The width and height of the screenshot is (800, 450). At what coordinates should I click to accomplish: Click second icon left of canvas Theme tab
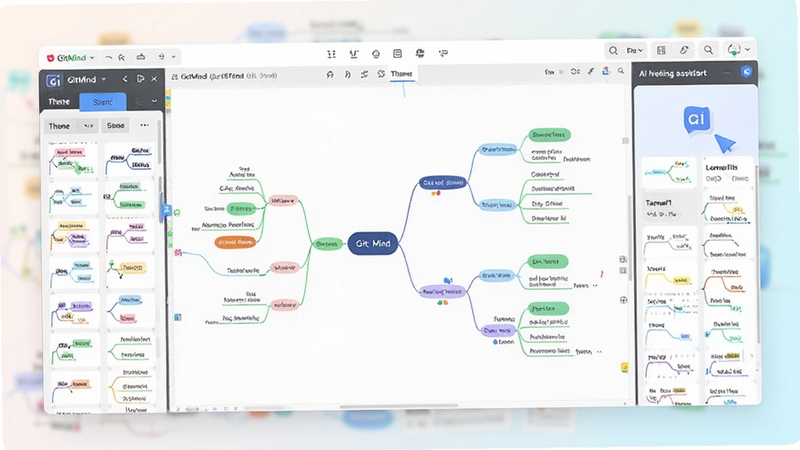347,74
